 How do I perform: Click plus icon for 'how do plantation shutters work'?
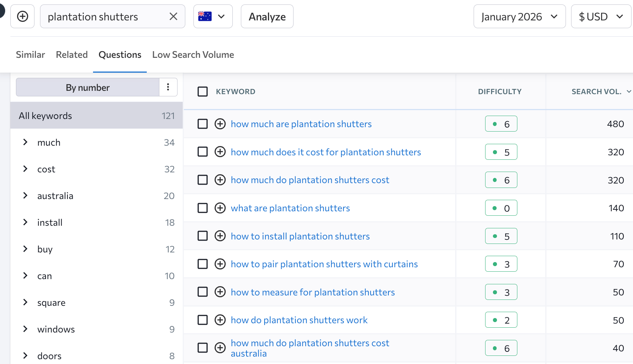click(220, 320)
